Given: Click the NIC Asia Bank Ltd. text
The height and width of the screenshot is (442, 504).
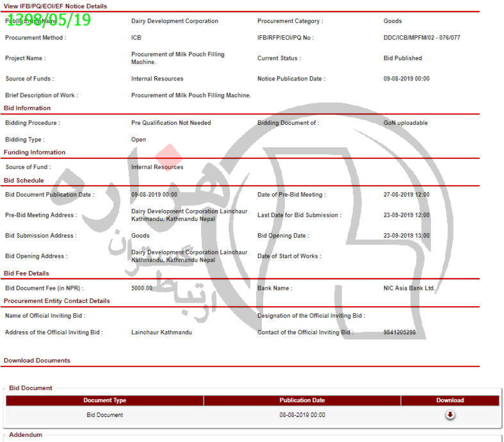Looking at the screenshot, I should (x=409, y=288).
